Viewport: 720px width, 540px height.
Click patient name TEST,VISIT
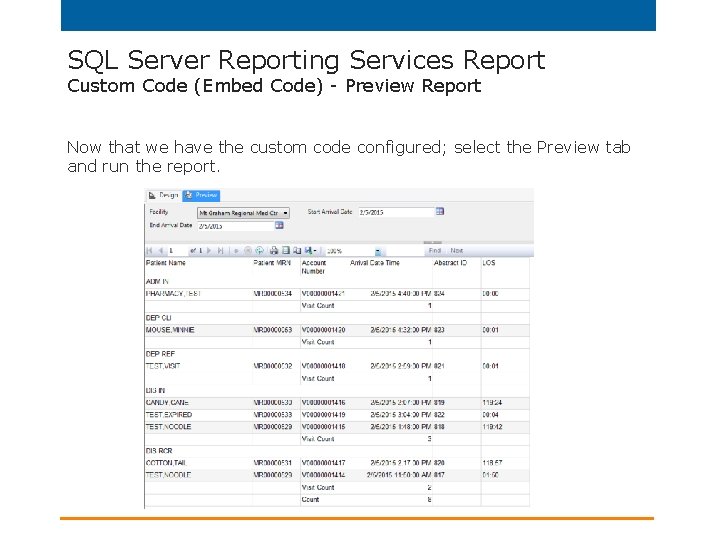coord(163,366)
